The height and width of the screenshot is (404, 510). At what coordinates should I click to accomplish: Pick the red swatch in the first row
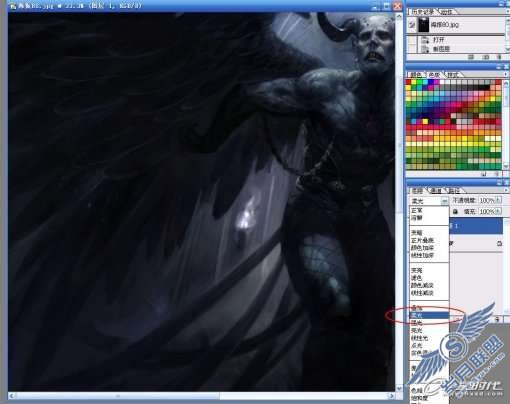point(409,82)
